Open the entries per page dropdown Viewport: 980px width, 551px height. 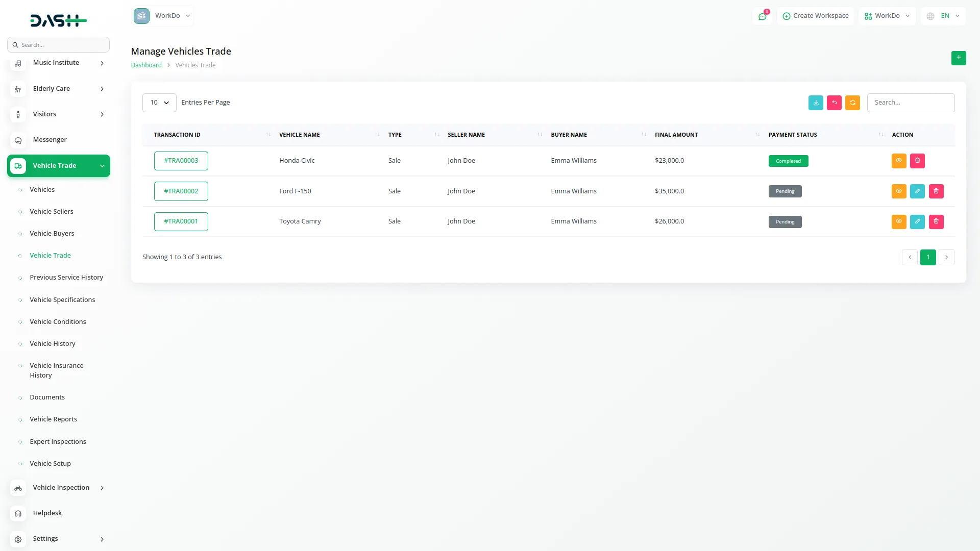click(159, 103)
